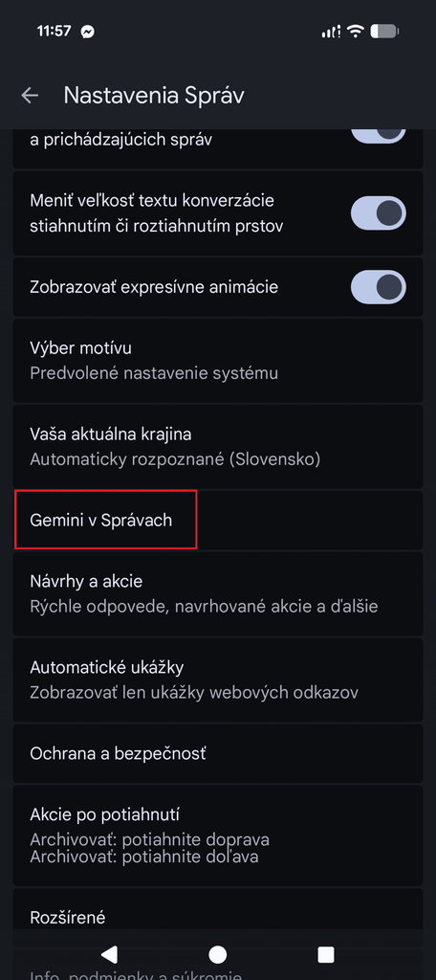Disable Zobrazovať expresívne animácie switch
Image resolution: width=436 pixels, height=980 pixels.
(379, 287)
